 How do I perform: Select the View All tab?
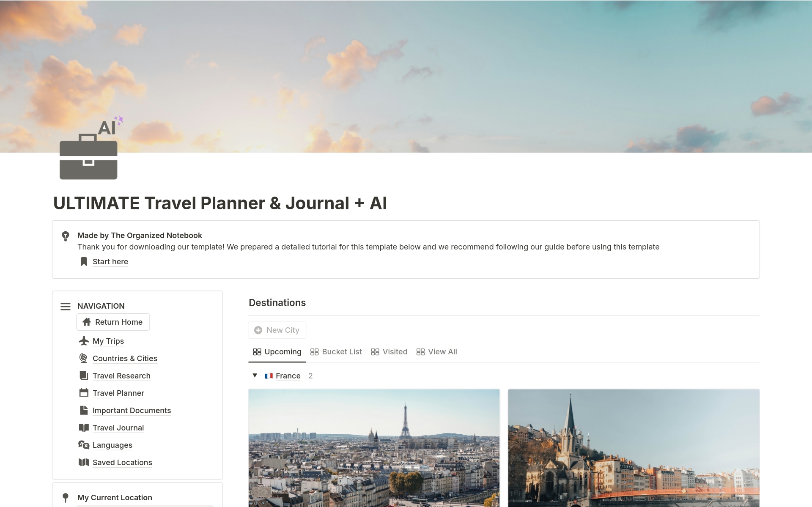click(437, 352)
